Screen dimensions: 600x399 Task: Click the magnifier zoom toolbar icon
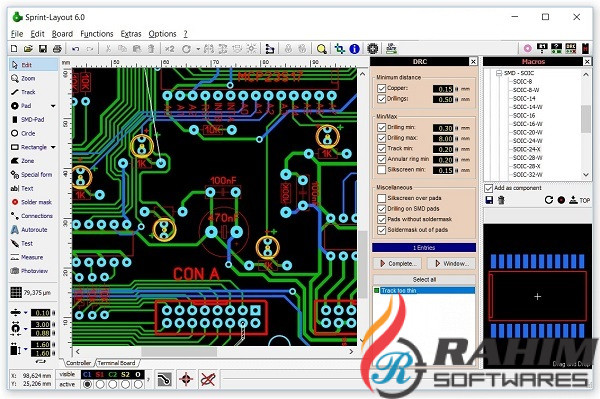[321, 49]
